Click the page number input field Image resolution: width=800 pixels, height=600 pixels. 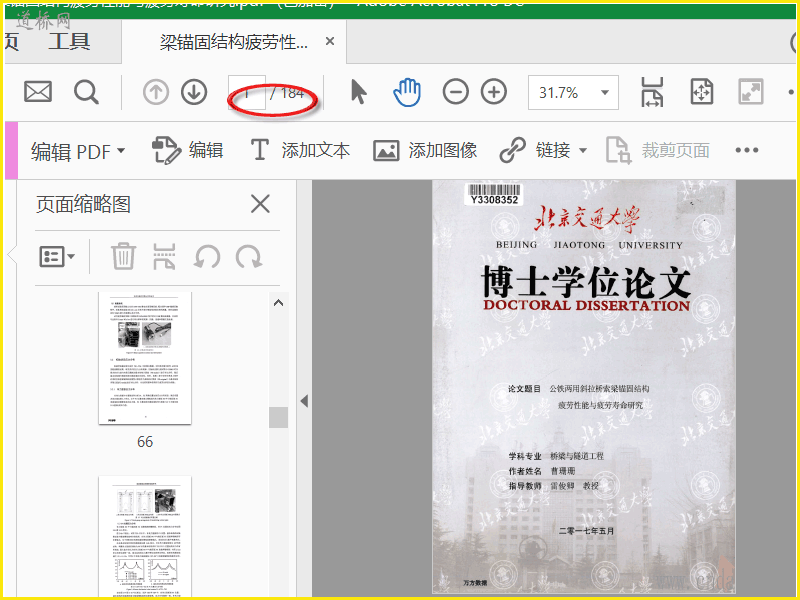[247, 92]
